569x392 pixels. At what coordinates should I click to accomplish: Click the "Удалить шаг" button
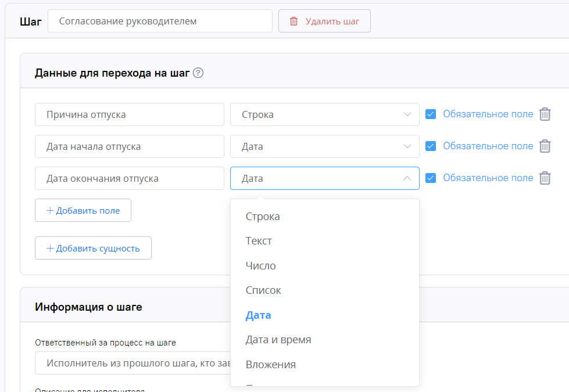(x=324, y=21)
